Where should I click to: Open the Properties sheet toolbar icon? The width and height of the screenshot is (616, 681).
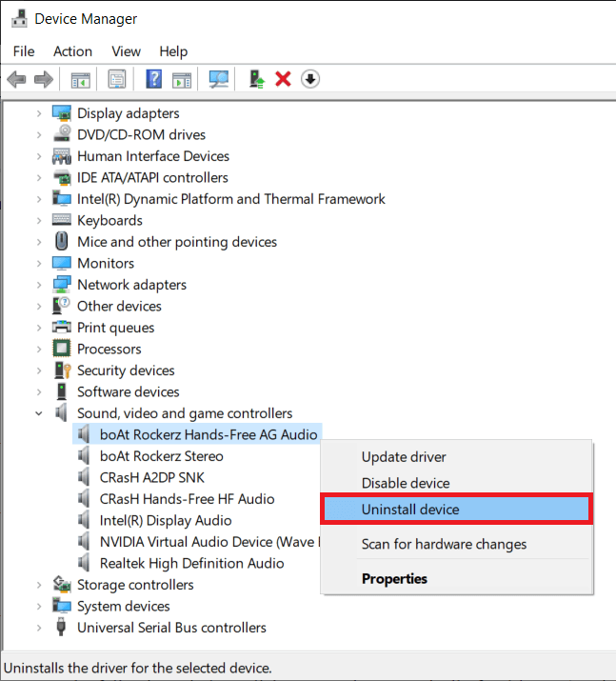click(117, 79)
